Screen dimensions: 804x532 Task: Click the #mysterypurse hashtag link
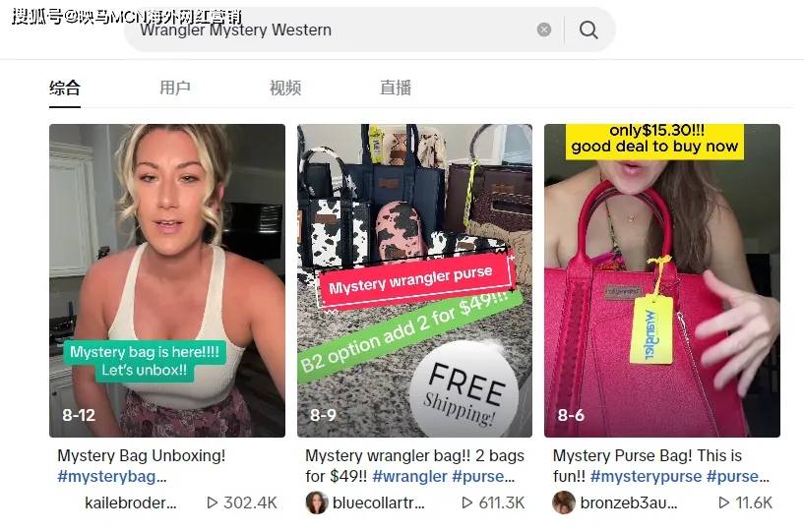pos(646,476)
